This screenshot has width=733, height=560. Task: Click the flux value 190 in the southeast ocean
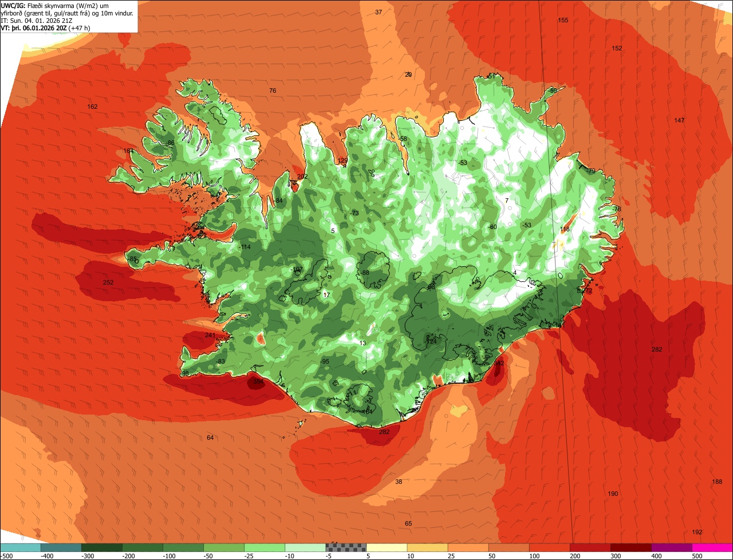(613, 494)
